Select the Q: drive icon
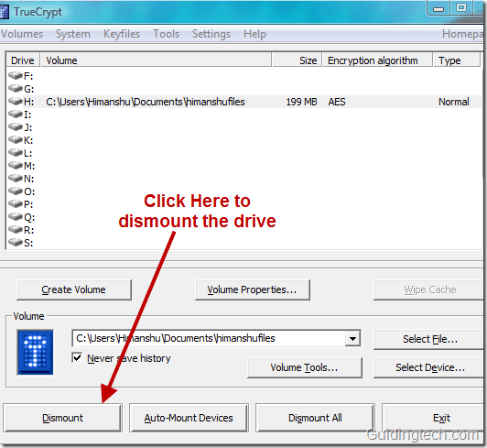The height and width of the screenshot is (448, 487). [16, 217]
